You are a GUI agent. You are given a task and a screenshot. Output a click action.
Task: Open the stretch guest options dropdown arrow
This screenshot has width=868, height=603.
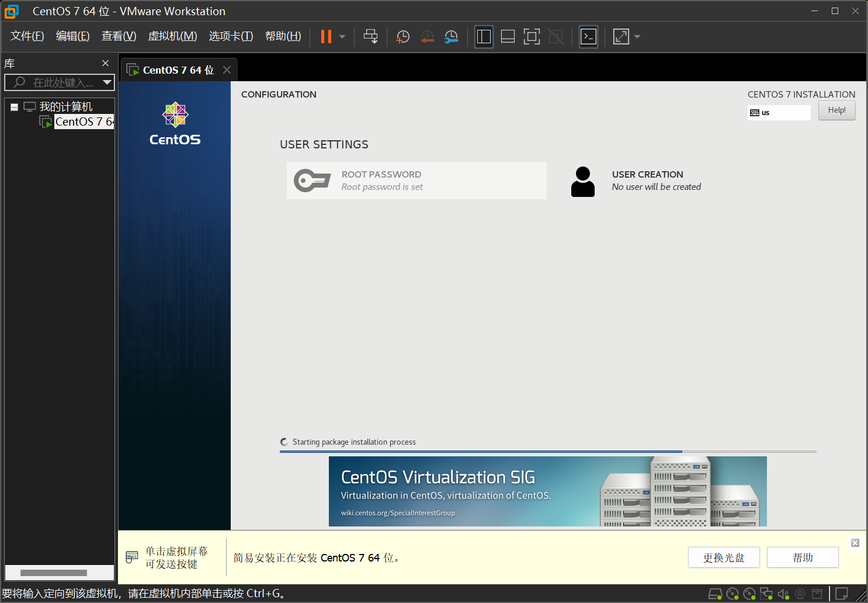[x=637, y=37]
